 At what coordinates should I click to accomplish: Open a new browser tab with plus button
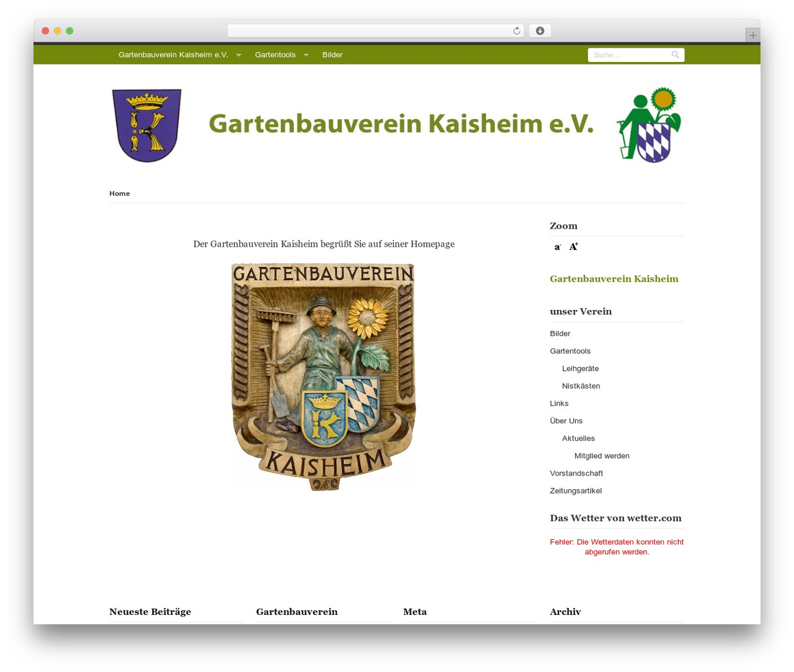tap(752, 35)
